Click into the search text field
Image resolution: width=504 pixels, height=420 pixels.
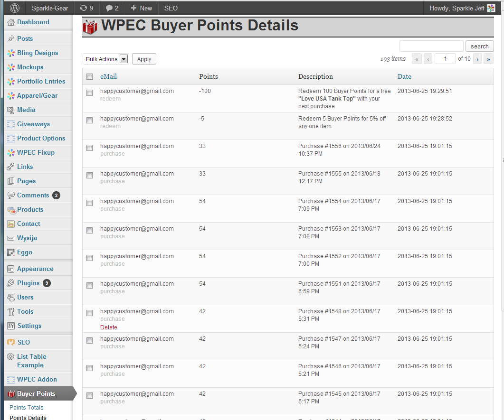pos(431,46)
